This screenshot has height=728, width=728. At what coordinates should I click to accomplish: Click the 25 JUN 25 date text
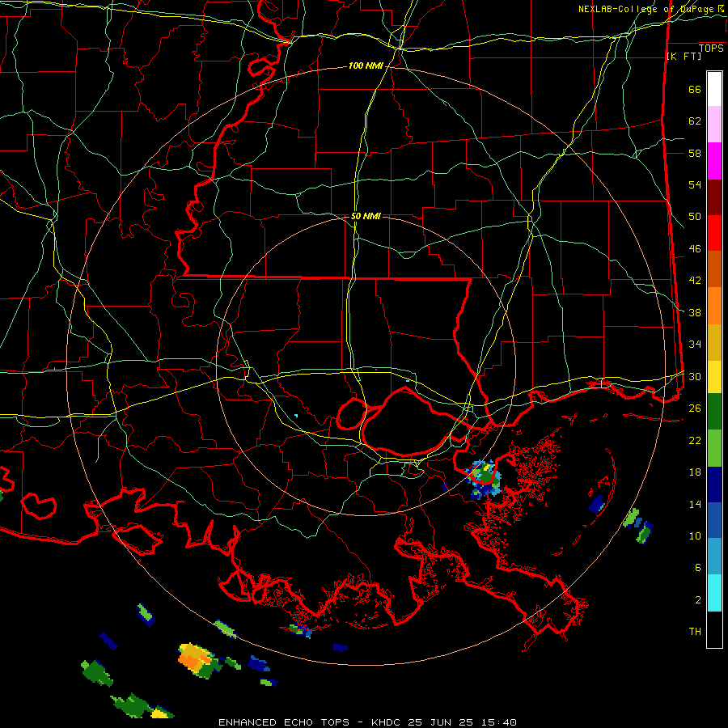(x=441, y=722)
